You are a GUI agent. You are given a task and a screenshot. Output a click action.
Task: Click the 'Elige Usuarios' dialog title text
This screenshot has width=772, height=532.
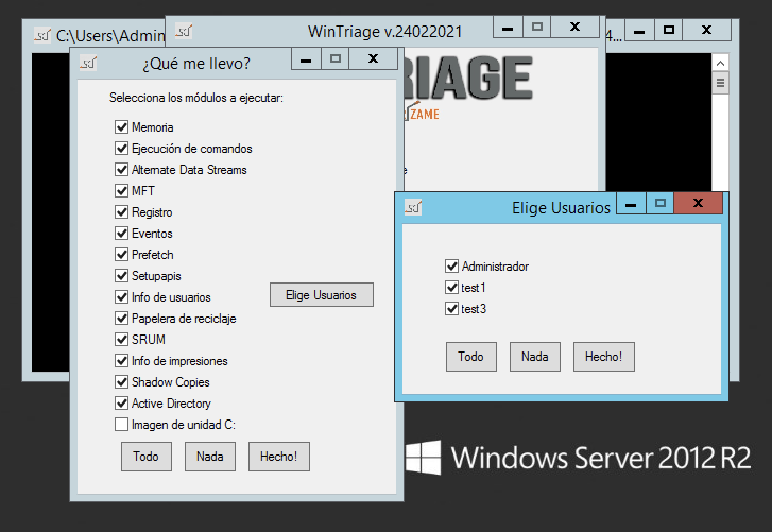click(x=561, y=208)
